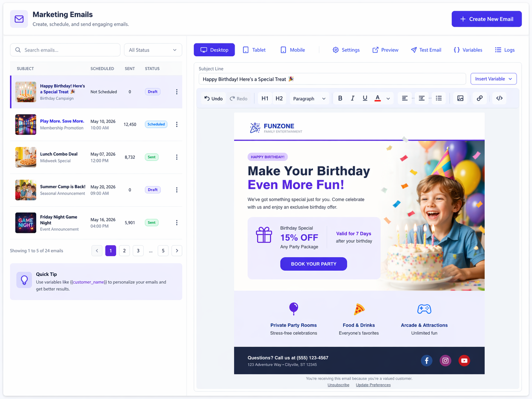Click the Unsubscribe link in the footer
The width and height of the screenshot is (532, 399).
tap(338, 385)
